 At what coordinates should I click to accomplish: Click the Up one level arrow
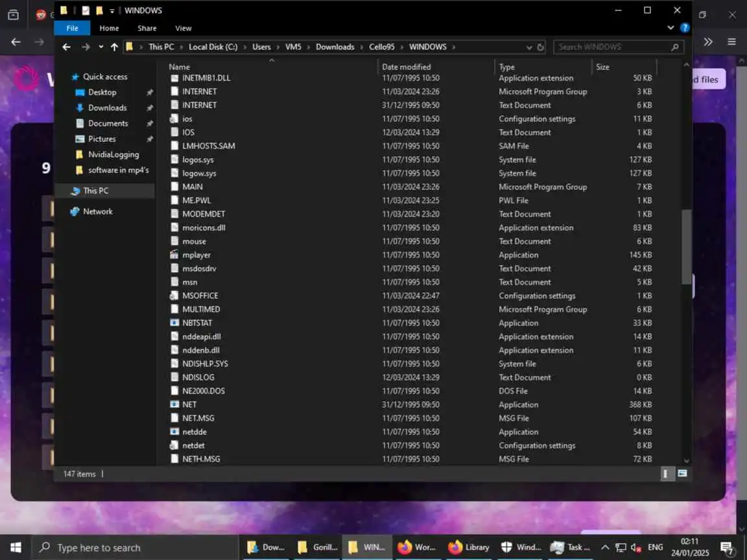(114, 47)
